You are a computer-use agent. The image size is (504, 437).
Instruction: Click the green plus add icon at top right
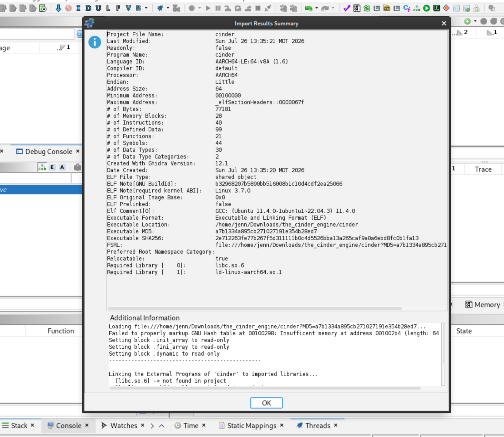pos(467,21)
